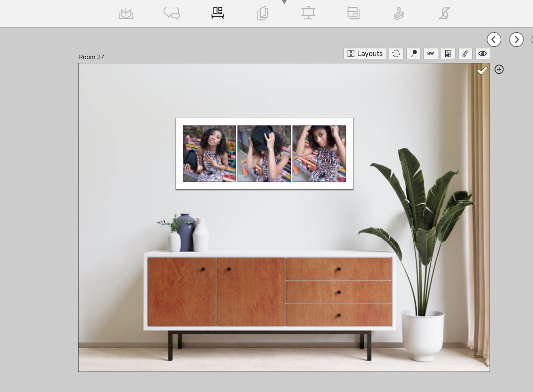Open the stamp tool icon
533x392 pixels.
click(399, 14)
